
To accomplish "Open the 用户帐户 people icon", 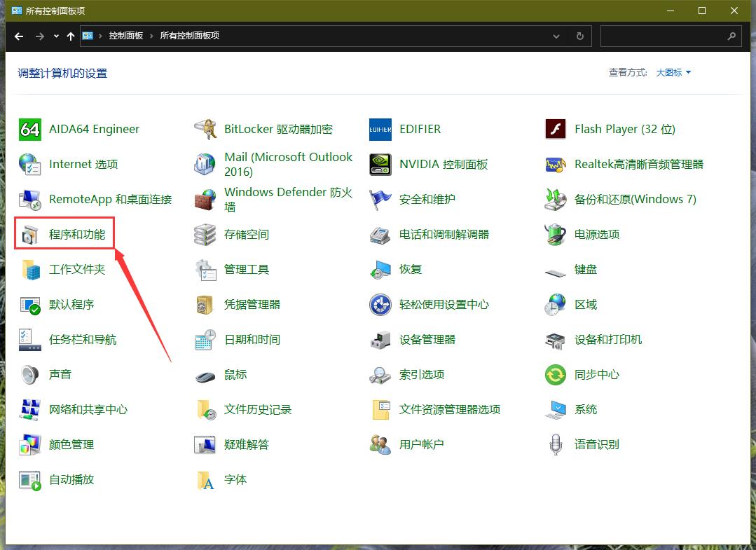I will (380, 445).
